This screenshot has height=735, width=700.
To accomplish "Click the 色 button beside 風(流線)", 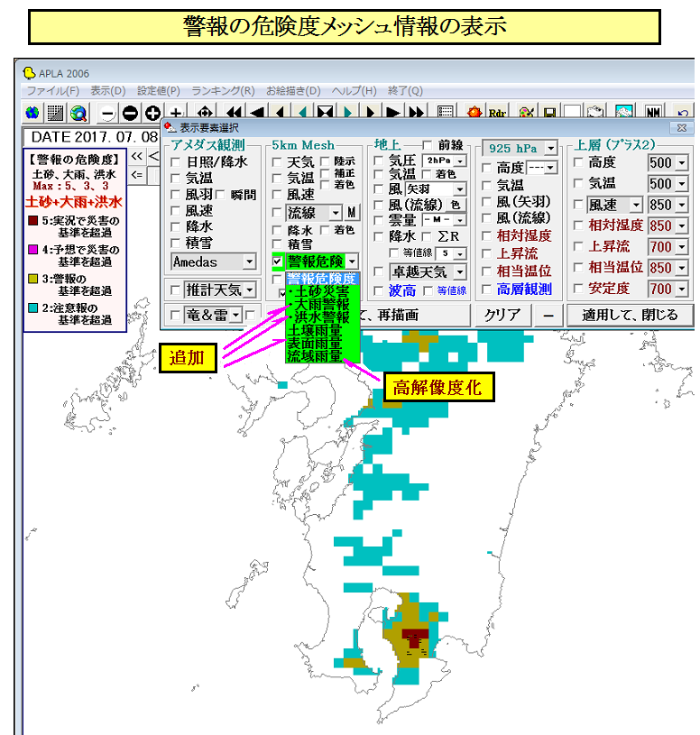I will click(x=456, y=205).
